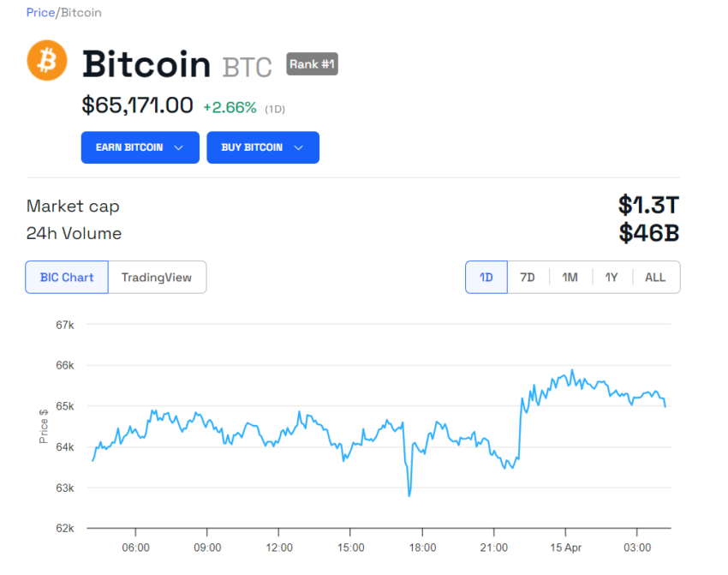Enable the 1D time range
This screenshot has height=575, width=728.
(x=486, y=277)
